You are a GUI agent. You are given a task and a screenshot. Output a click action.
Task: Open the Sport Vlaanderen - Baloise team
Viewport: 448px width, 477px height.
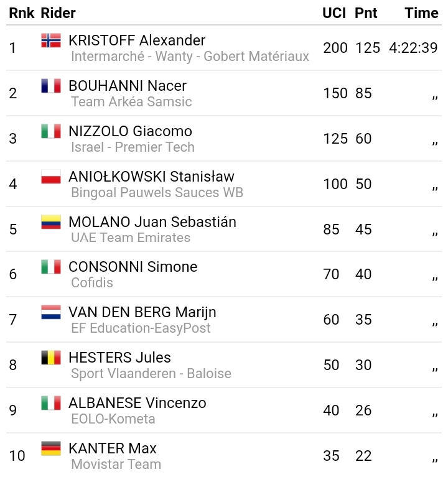coord(151,374)
